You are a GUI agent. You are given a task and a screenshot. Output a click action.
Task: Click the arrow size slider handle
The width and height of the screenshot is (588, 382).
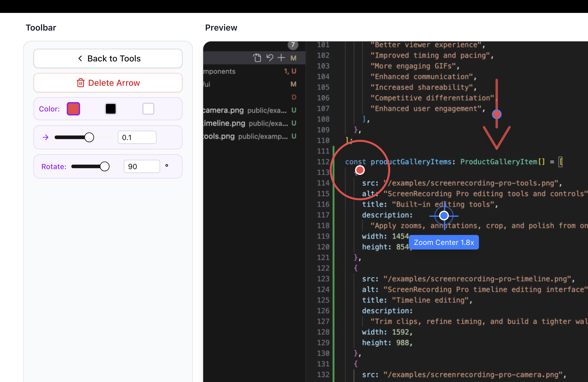89,137
